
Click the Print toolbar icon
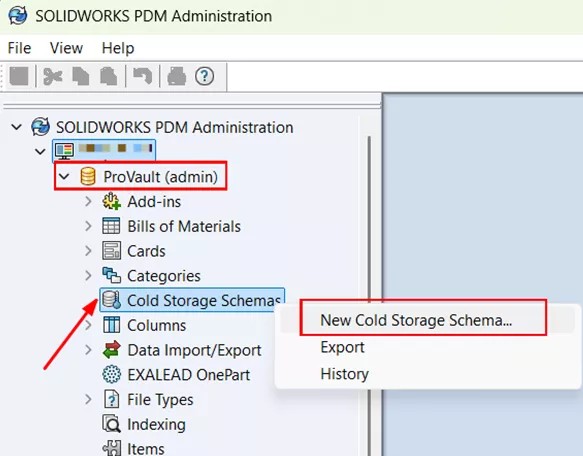[177, 77]
